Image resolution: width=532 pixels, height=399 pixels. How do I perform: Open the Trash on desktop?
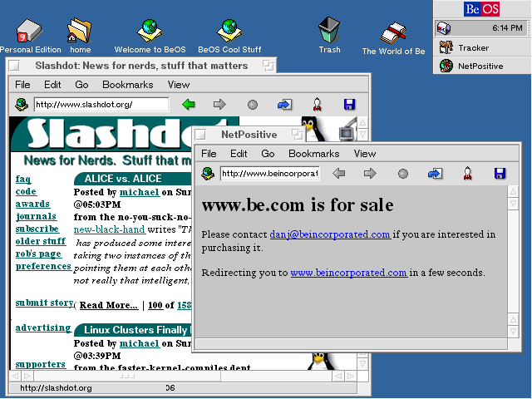click(329, 30)
